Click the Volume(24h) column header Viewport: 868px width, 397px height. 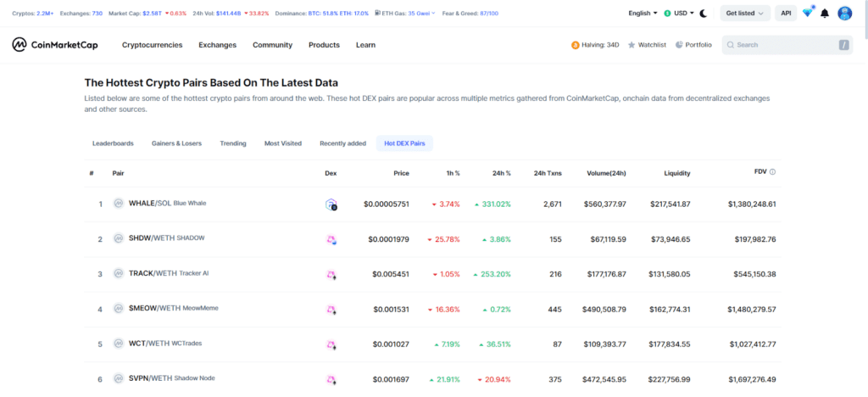coord(606,173)
